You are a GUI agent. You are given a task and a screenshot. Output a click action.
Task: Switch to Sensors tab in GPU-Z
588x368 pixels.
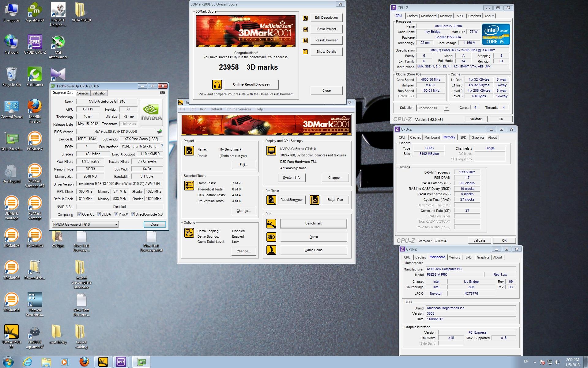pyautogui.click(x=83, y=93)
